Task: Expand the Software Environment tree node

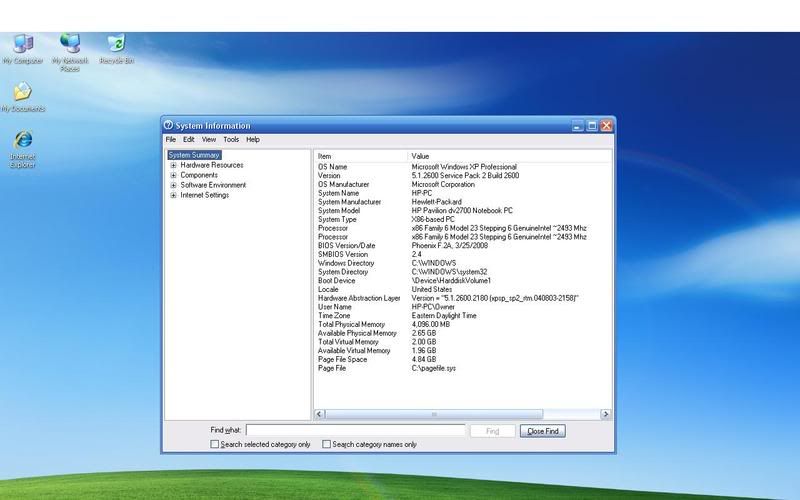Action: (x=173, y=185)
